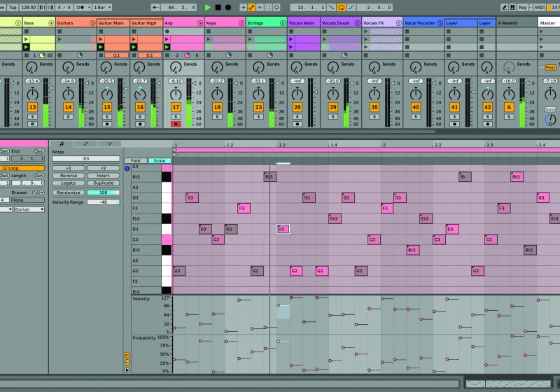Click the Punch-Out switch icon
Viewport: 560px width, 392px height.
tap(351, 7)
